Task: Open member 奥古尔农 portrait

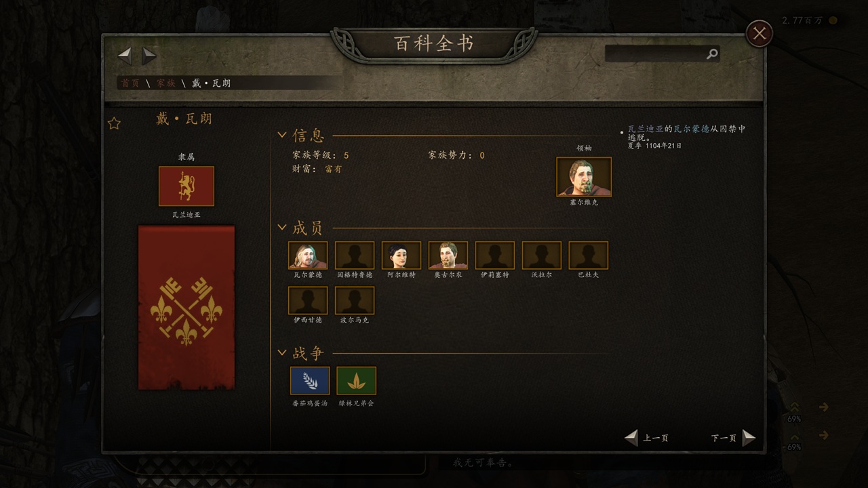Action: pos(448,256)
